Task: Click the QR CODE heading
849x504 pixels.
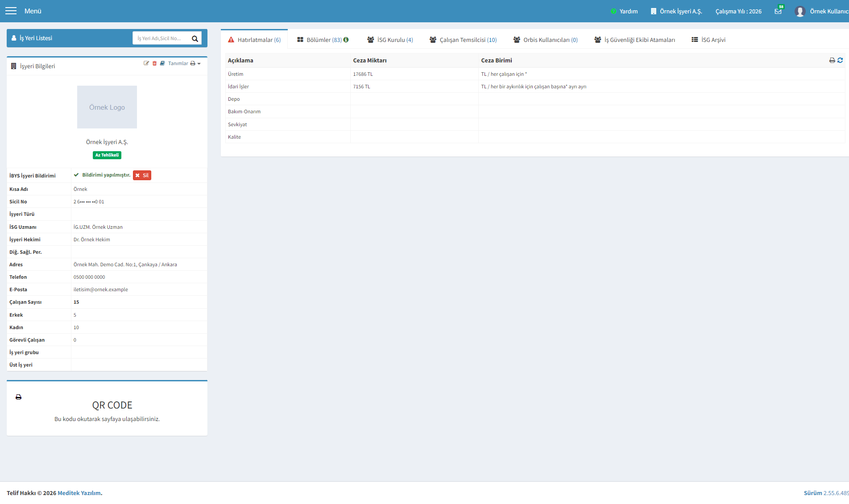Action: 112,405
